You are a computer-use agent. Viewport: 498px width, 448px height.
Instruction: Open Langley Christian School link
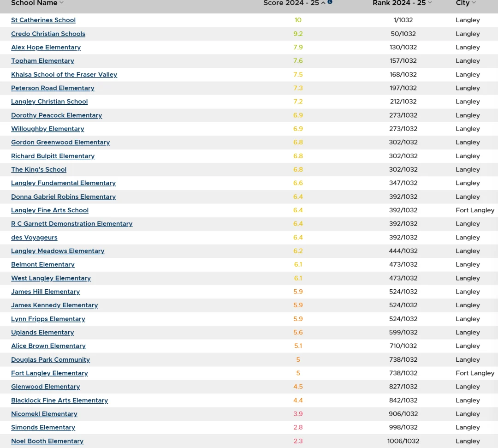click(x=49, y=102)
